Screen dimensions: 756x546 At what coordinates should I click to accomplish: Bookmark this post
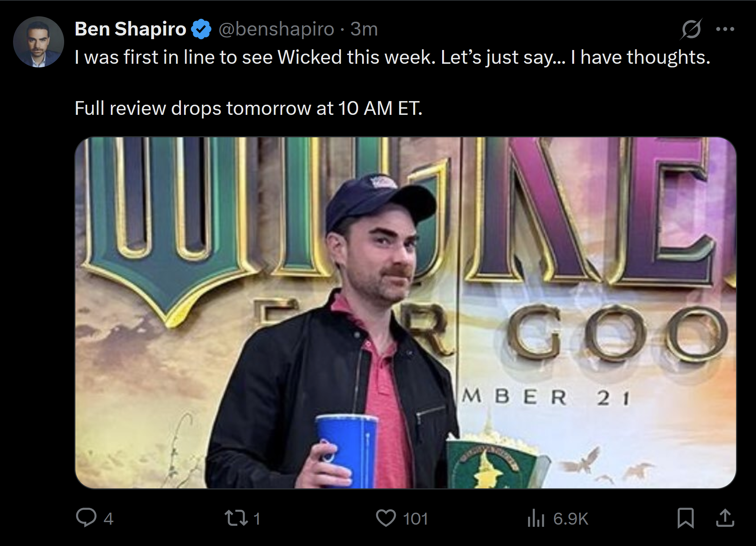click(686, 518)
